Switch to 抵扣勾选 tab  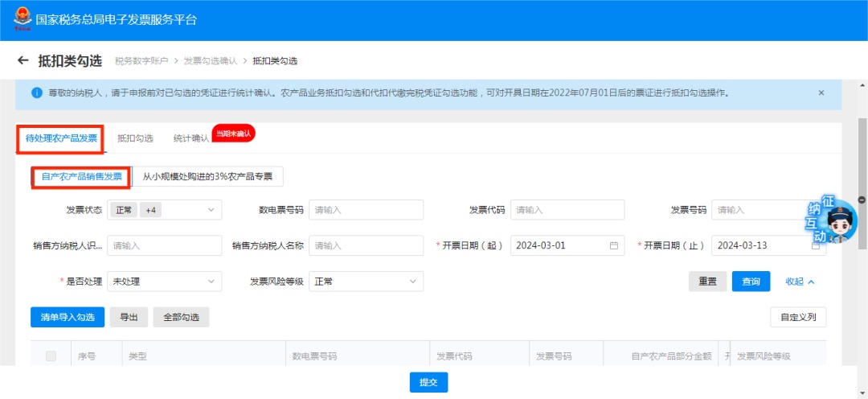pos(135,138)
